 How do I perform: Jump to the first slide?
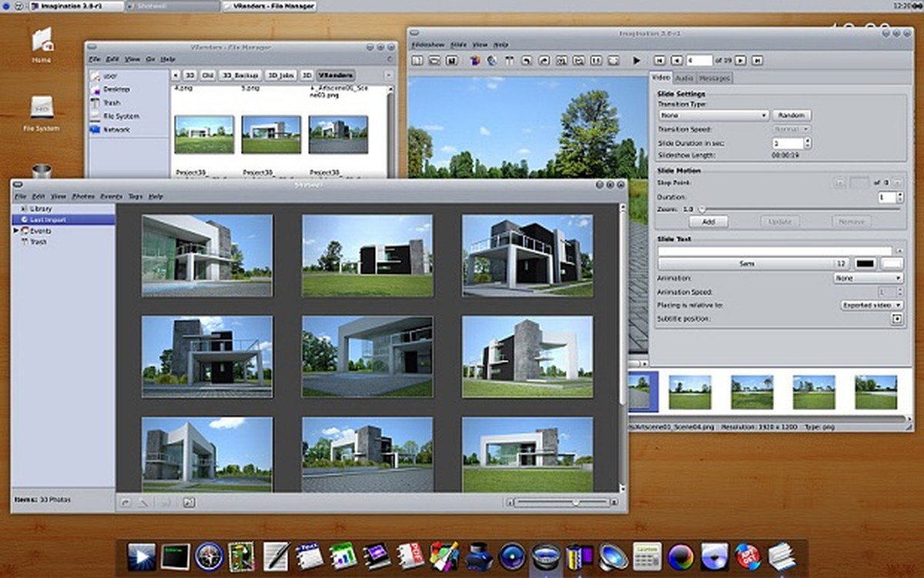tap(659, 60)
